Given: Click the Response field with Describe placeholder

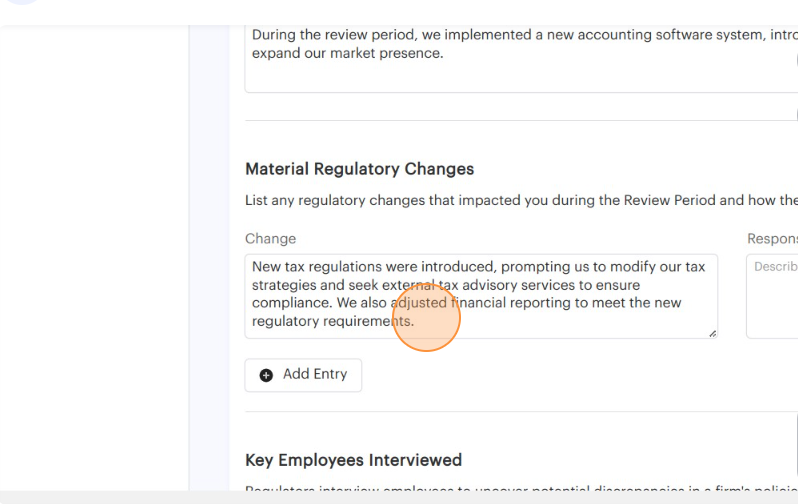Looking at the screenshot, I should [774, 296].
